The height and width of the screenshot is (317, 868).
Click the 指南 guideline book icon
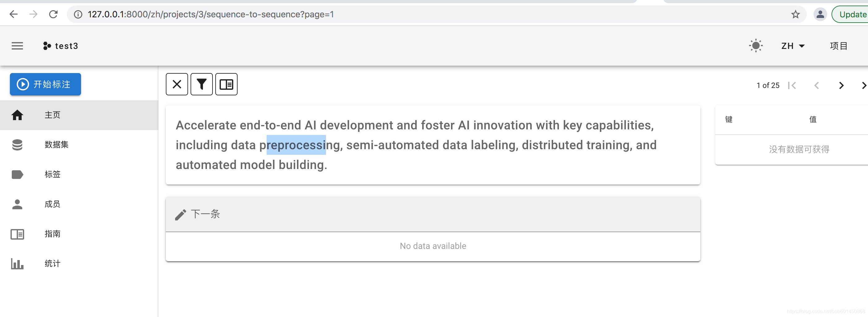(x=17, y=234)
